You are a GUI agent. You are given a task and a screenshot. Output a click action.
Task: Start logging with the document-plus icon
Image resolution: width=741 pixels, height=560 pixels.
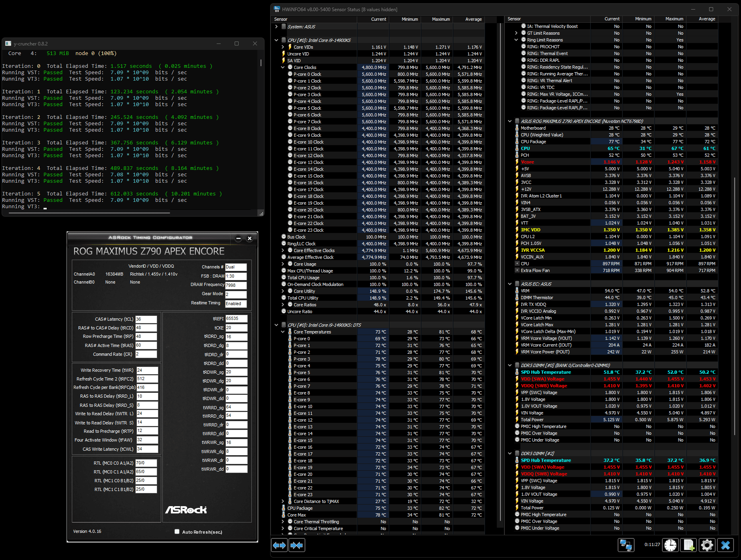coord(689,545)
